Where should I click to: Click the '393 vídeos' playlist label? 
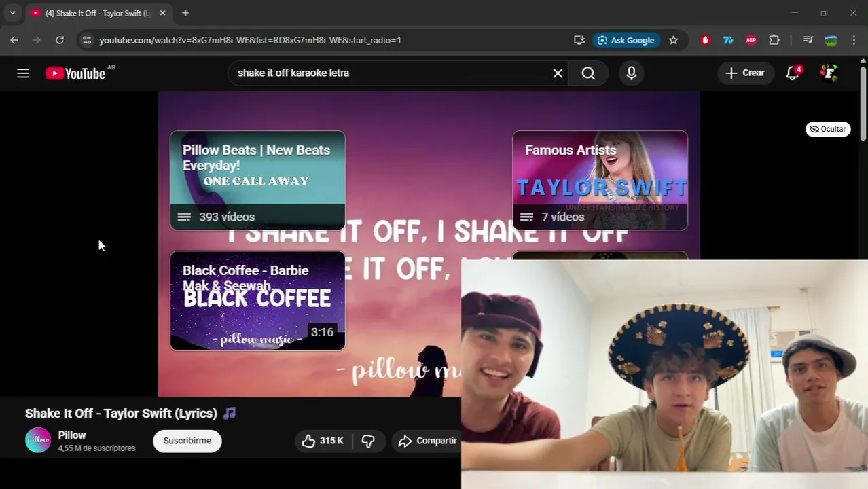click(x=227, y=217)
